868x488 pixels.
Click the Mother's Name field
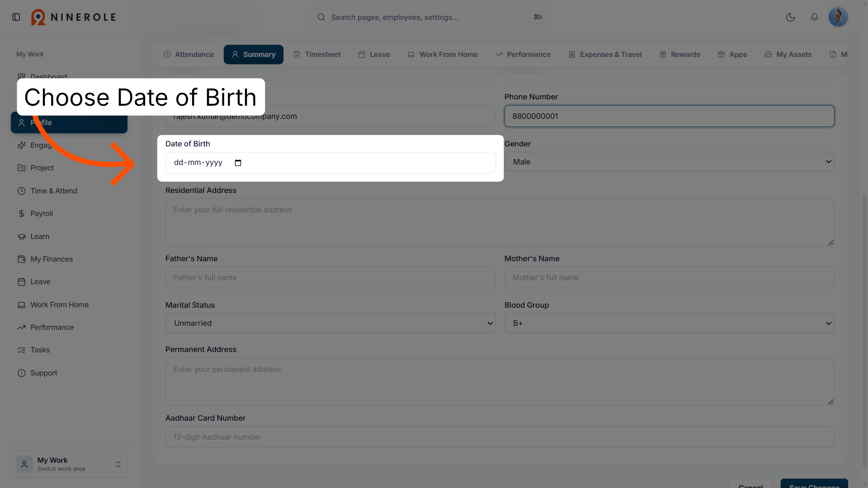[x=669, y=277]
